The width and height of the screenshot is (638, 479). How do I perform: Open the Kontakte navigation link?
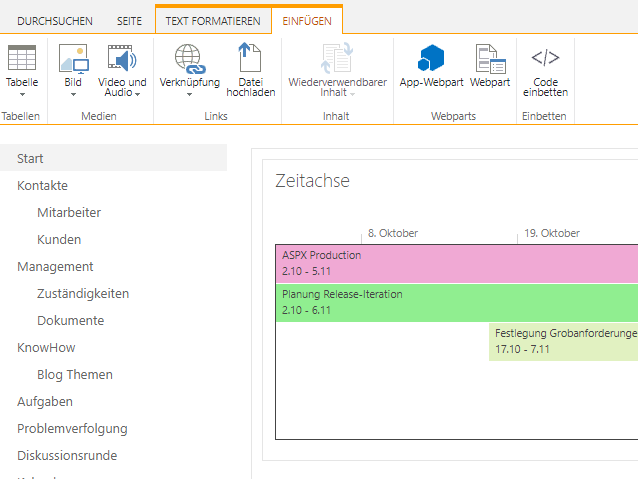pyautogui.click(x=42, y=185)
